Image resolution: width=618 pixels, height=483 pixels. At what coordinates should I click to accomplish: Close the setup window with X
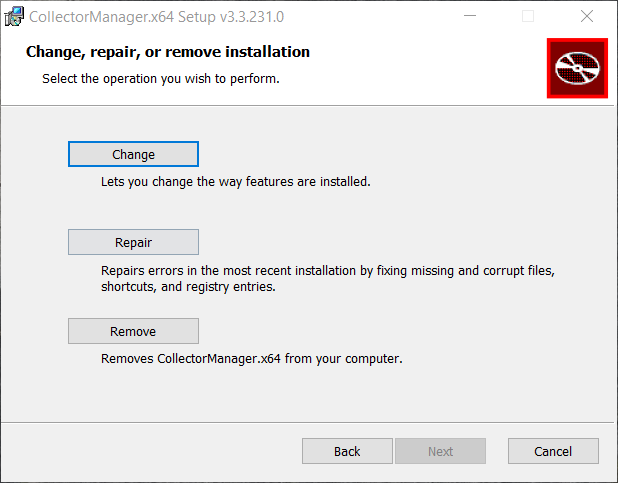coord(587,16)
